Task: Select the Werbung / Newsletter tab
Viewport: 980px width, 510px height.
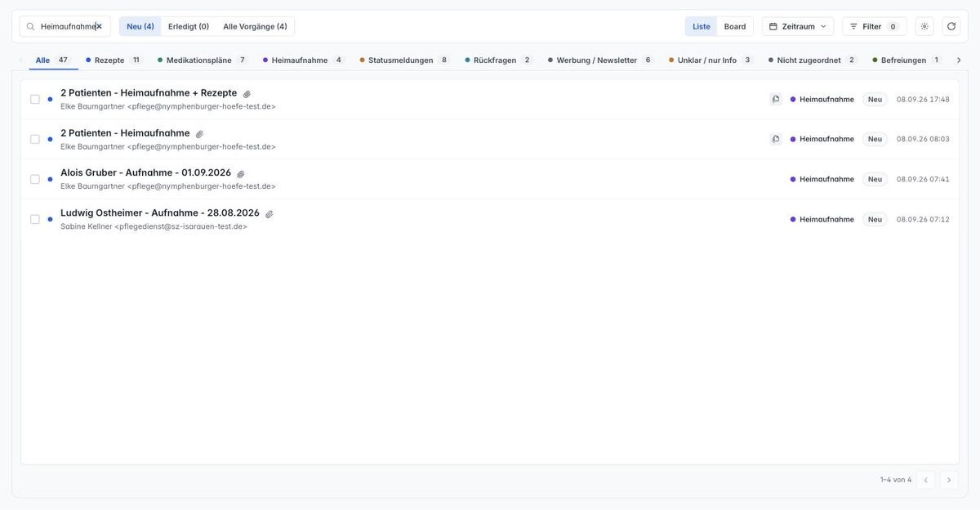Action: 601,60
